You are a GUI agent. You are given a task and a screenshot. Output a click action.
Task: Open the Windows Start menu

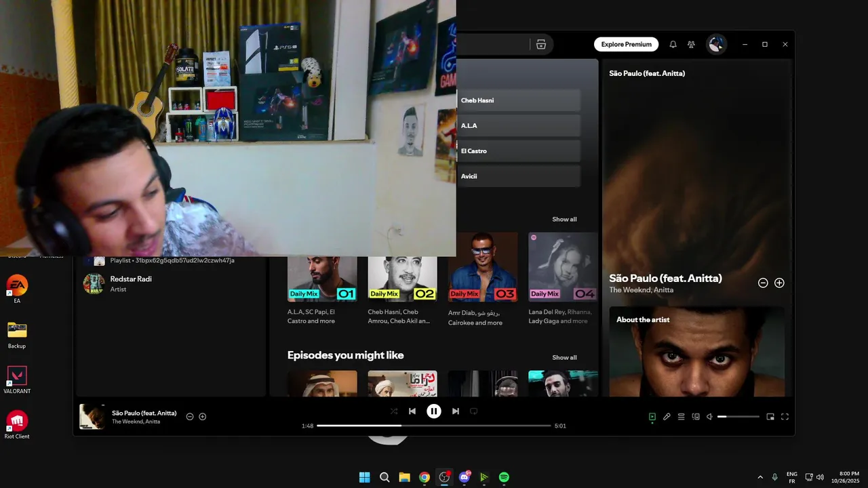coord(364,477)
